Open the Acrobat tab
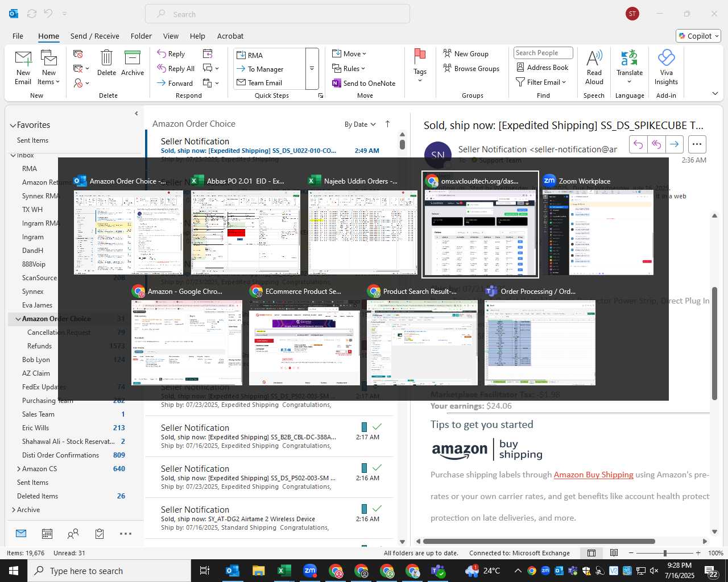The width and height of the screenshot is (728, 582). click(x=230, y=36)
